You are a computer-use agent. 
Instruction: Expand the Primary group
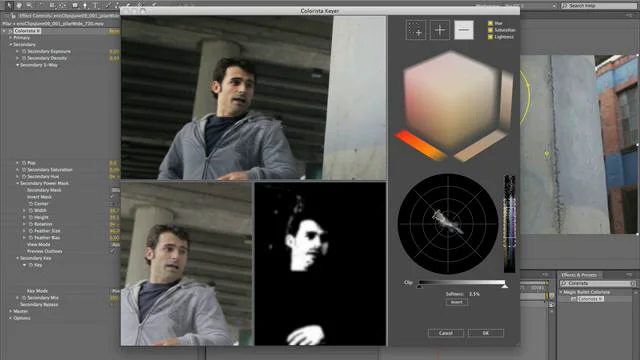[x=11, y=38]
